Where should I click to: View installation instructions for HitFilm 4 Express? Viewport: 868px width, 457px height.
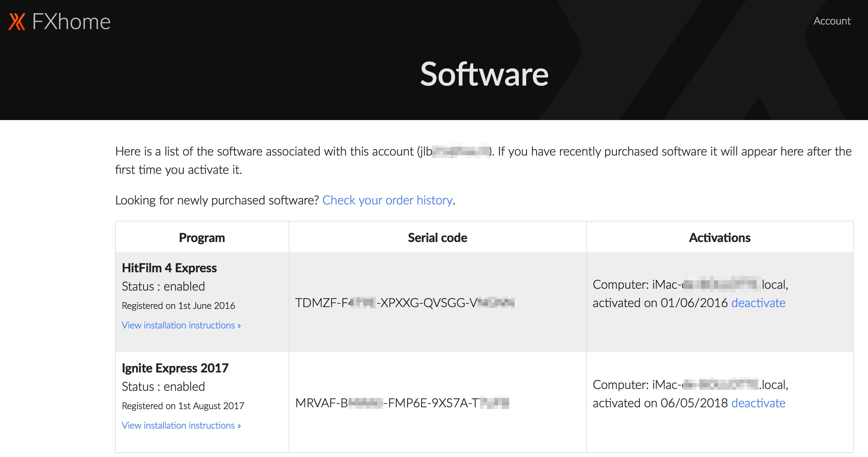[x=181, y=325]
